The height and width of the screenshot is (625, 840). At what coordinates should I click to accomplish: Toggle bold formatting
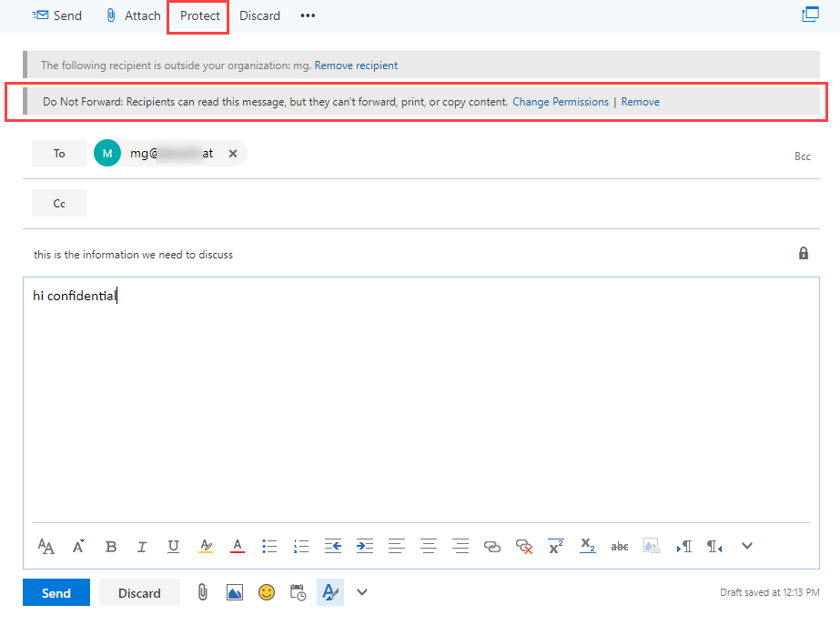point(111,546)
